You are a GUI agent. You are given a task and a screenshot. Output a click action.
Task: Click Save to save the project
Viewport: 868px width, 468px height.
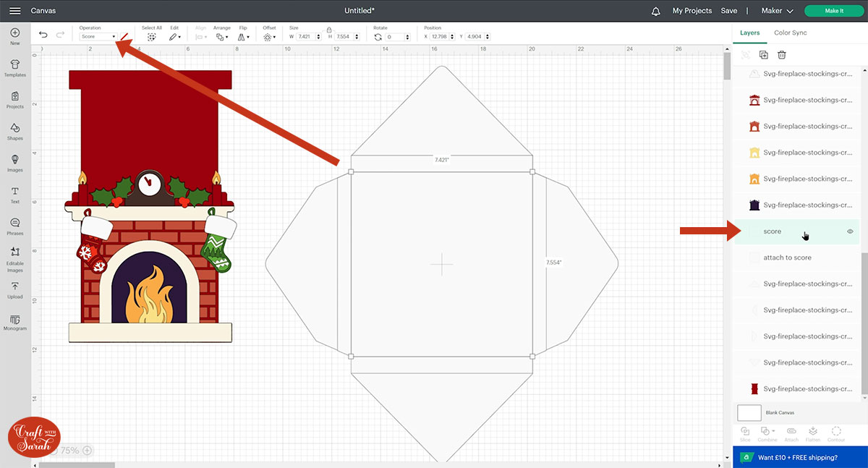point(728,11)
